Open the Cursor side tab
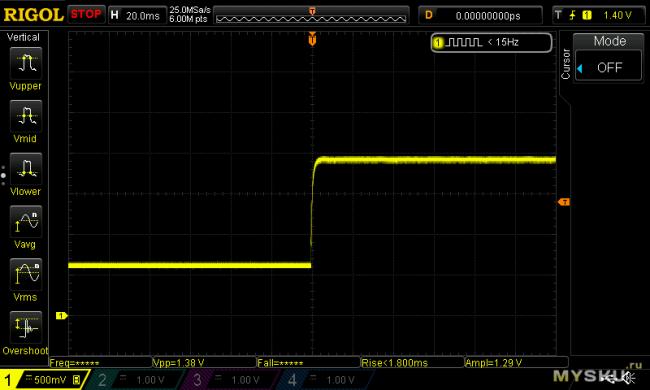The height and width of the screenshot is (390, 650). click(x=565, y=64)
